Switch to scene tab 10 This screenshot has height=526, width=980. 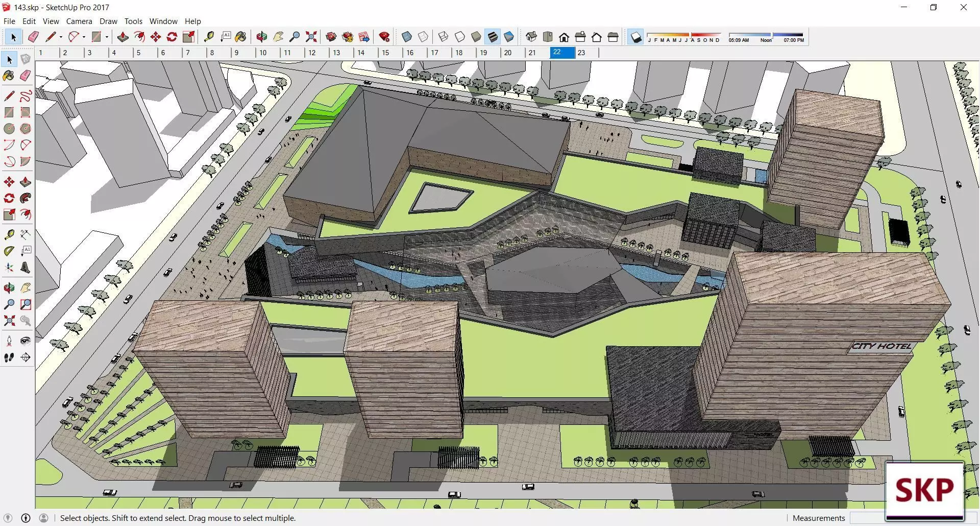pos(267,52)
